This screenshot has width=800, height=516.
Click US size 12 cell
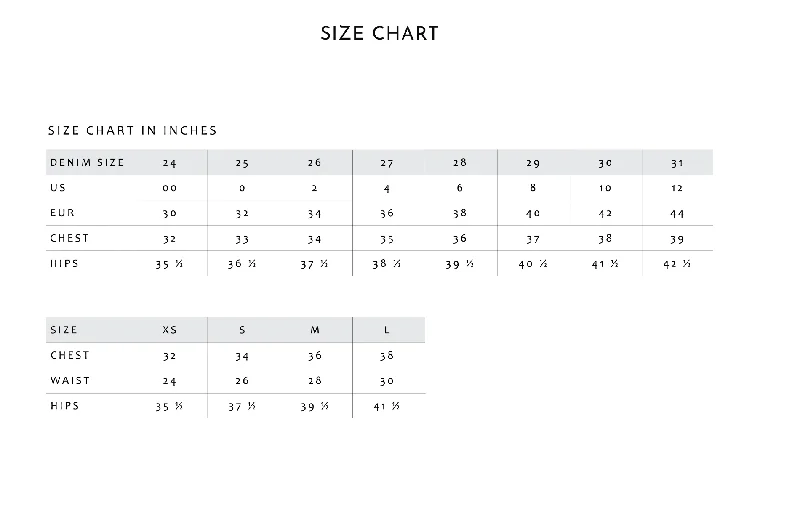(677, 188)
